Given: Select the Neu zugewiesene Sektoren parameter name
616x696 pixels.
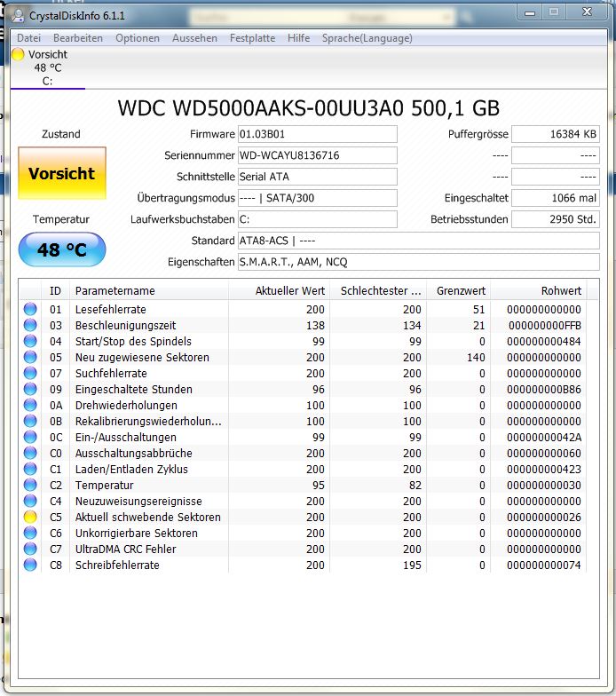Looking at the screenshot, I should [x=142, y=357].
